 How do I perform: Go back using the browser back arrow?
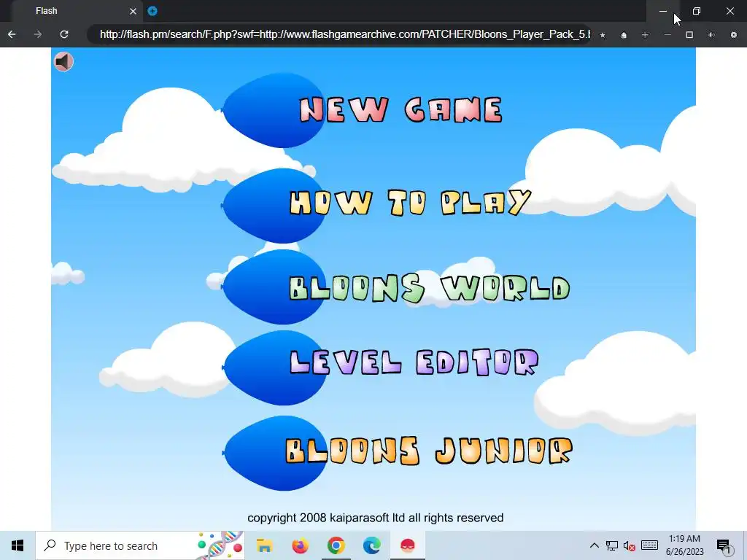click(12, 34)
